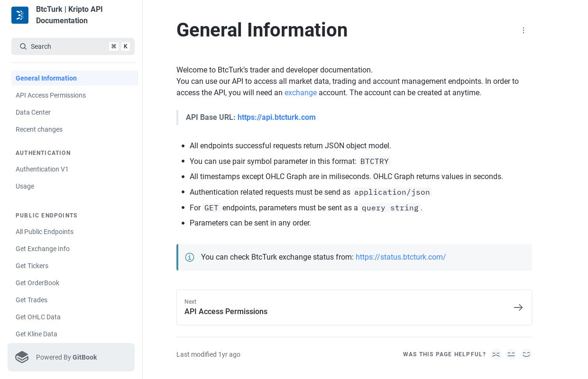Rate page with neutral face icon
Image resolution: width=588 pixels, height=379 pixels.
(x=511, y=354)
